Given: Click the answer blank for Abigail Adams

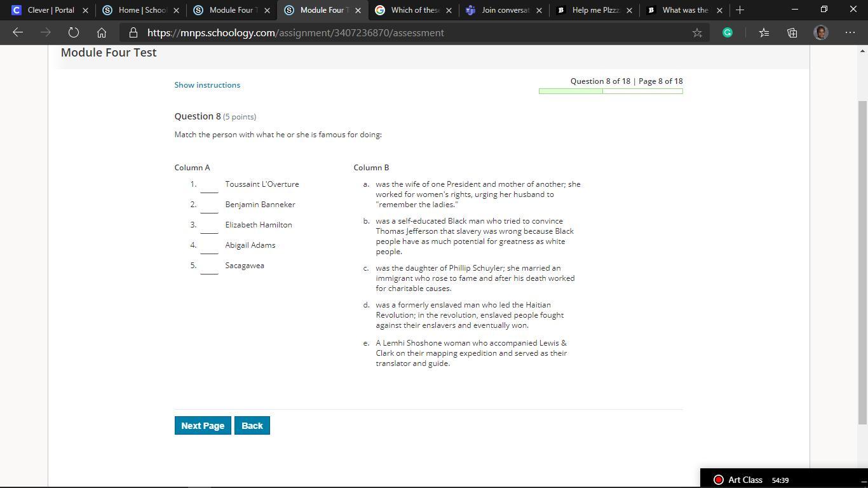Looking at the screenshot, I should click(x=209, y=247).
